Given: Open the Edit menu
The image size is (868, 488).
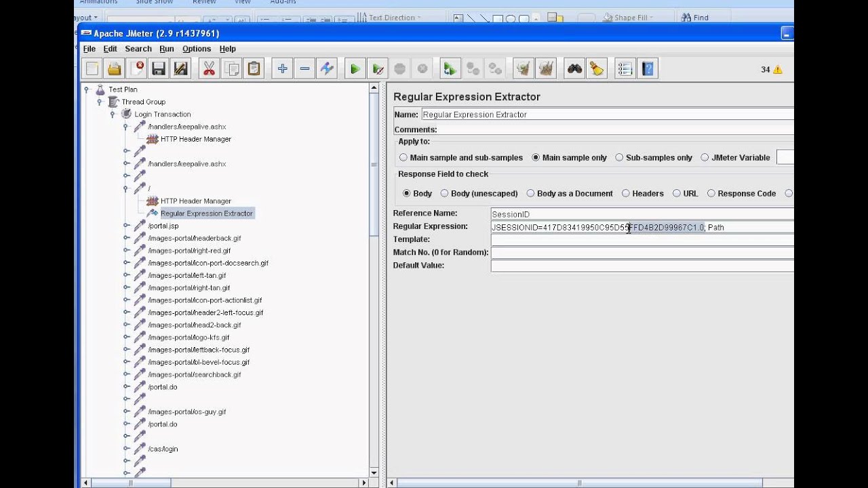Looking at the screenshot, I should click(110, 49).
